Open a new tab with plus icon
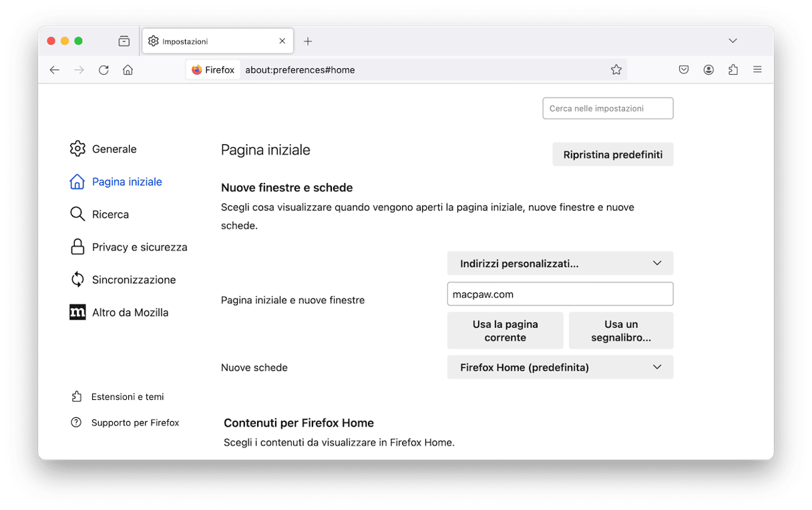The width and height of the screenshot is (812, 510). click(x=308, y=41)
